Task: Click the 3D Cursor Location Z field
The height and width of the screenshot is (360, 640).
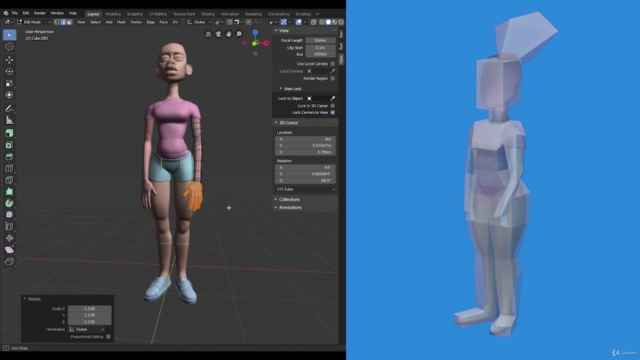Action: tap(305, 152)
